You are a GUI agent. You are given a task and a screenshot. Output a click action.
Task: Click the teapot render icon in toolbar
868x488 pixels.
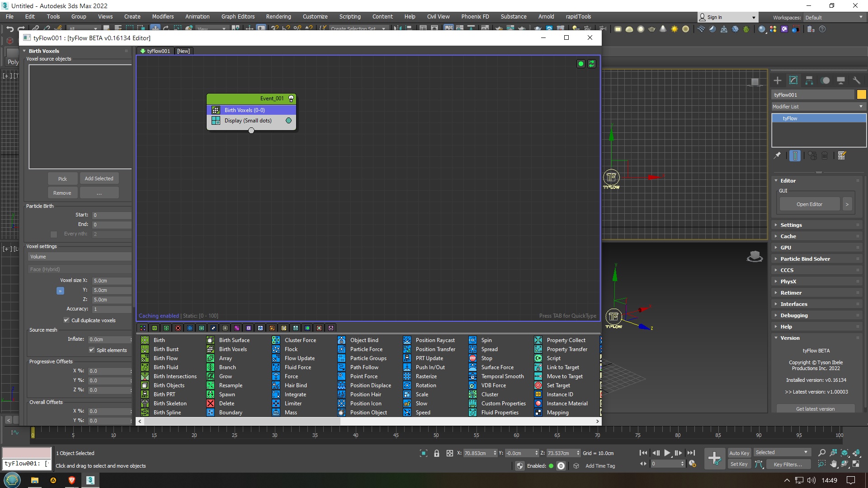click(652, 29)
